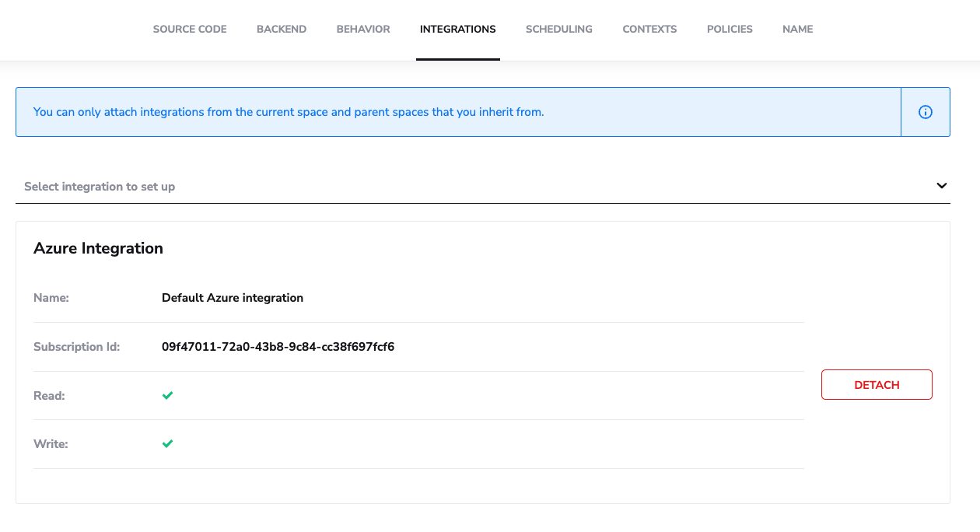Detach the Azure integration
The height and width of the screenshot is (532, 980).
coord(877,385)
